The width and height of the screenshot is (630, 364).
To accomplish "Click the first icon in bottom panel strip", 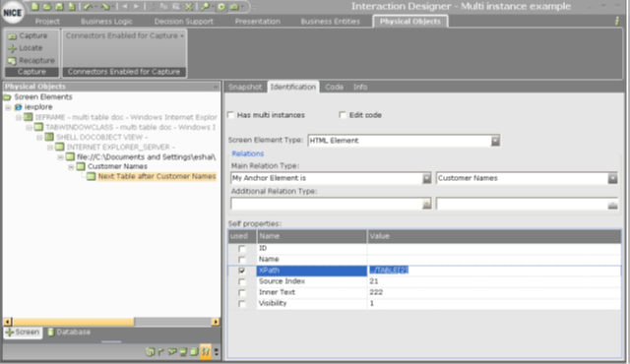I will [x=151, y=352].
